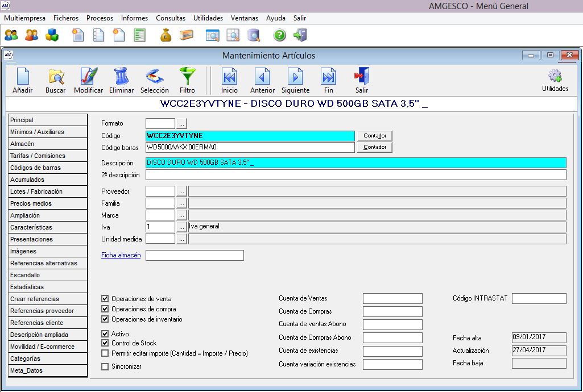Click the green list report icon
The image size is (583, 392).
click(x=140, y=35)
